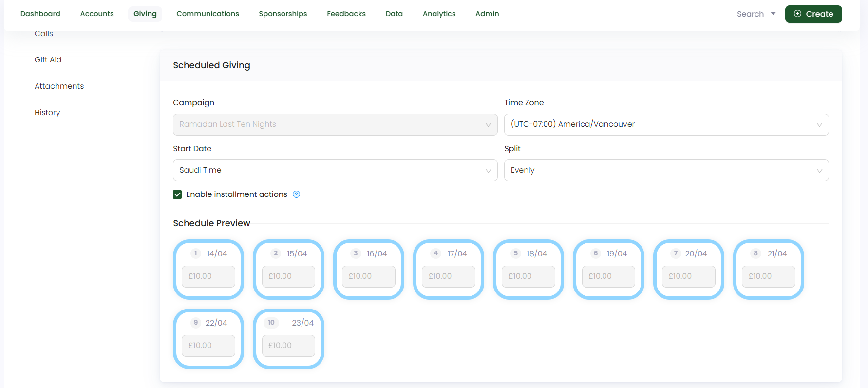This screenshot has height=388, width=868.
Task: Click the Schedule Preview heading
Action: 211,223
